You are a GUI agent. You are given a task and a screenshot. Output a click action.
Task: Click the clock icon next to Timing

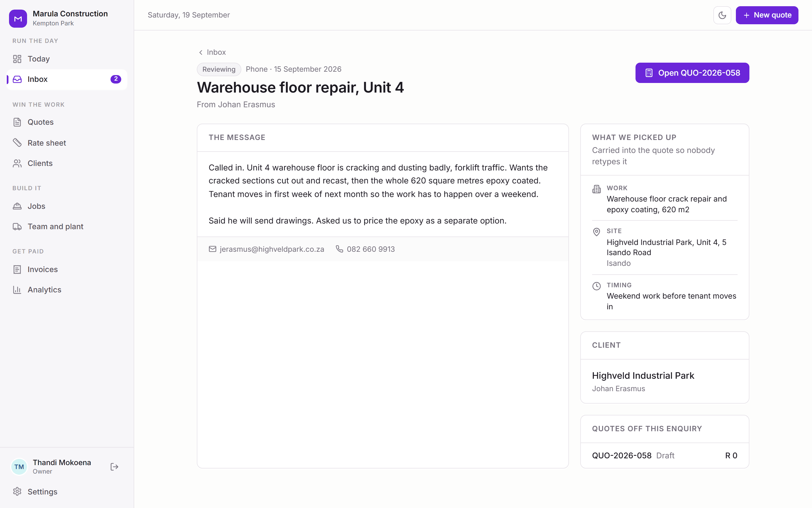596,286
